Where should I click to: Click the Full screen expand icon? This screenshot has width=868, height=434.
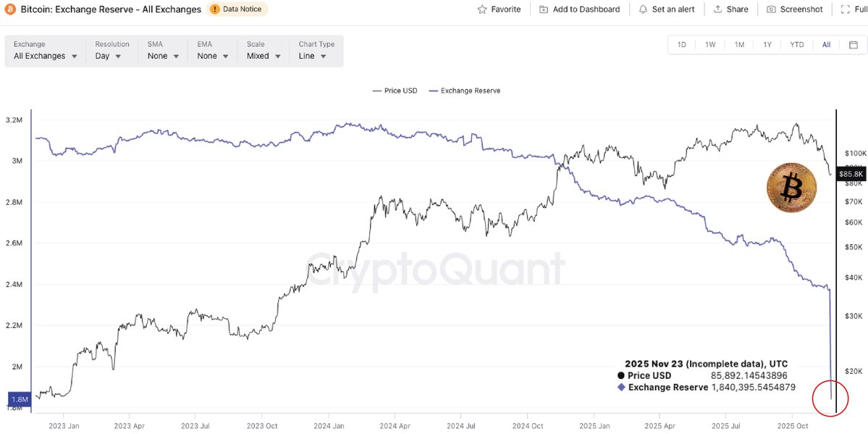point(845,9)
